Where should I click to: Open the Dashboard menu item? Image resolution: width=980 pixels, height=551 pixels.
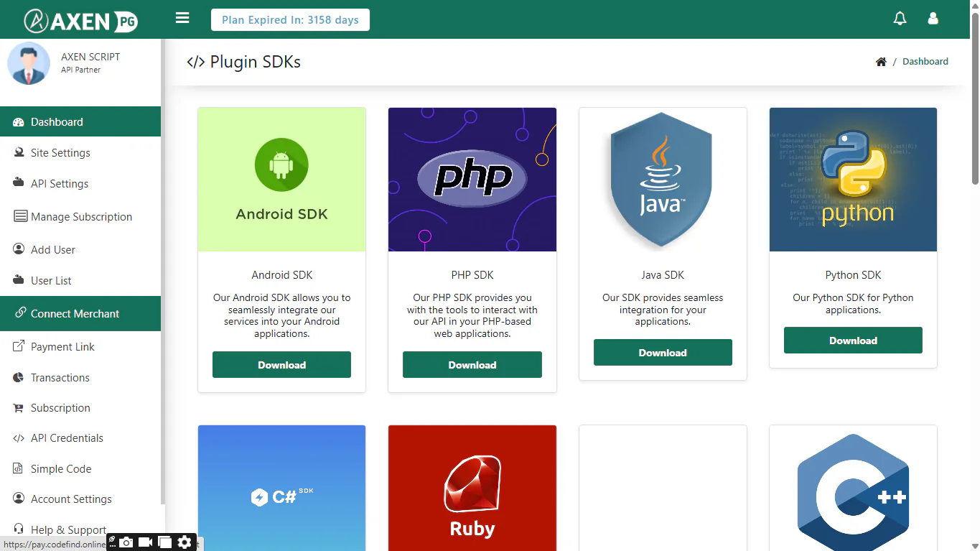click(x=80, y=121)
